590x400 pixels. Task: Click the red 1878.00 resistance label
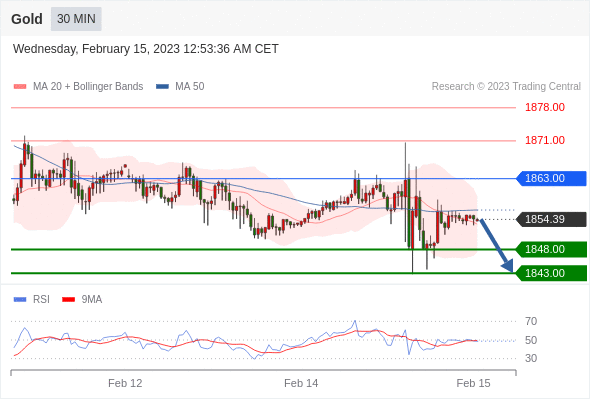pos(545,108)
